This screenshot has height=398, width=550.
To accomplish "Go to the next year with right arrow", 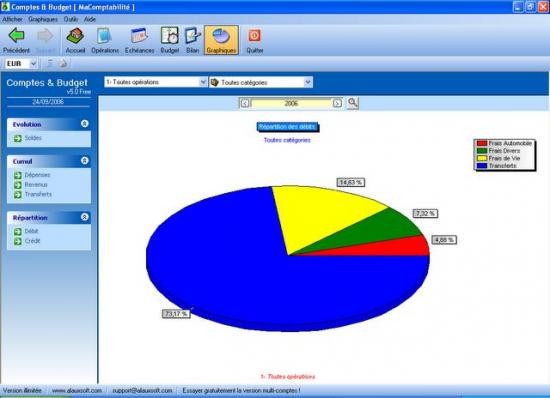I will (337, 103).
